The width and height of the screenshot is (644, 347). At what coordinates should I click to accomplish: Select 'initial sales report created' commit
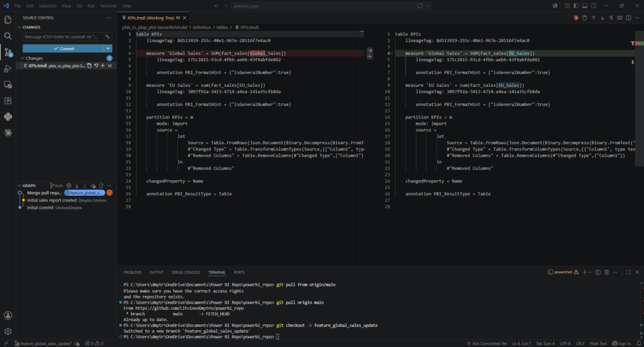52,200
